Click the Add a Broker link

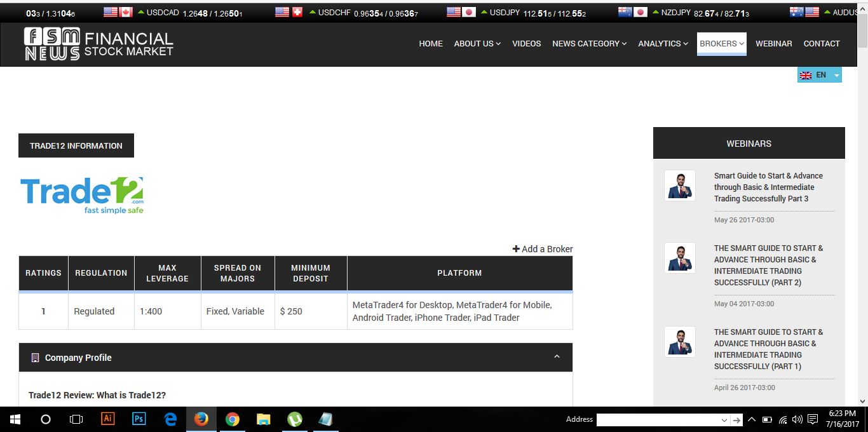(x=543, y=249)
